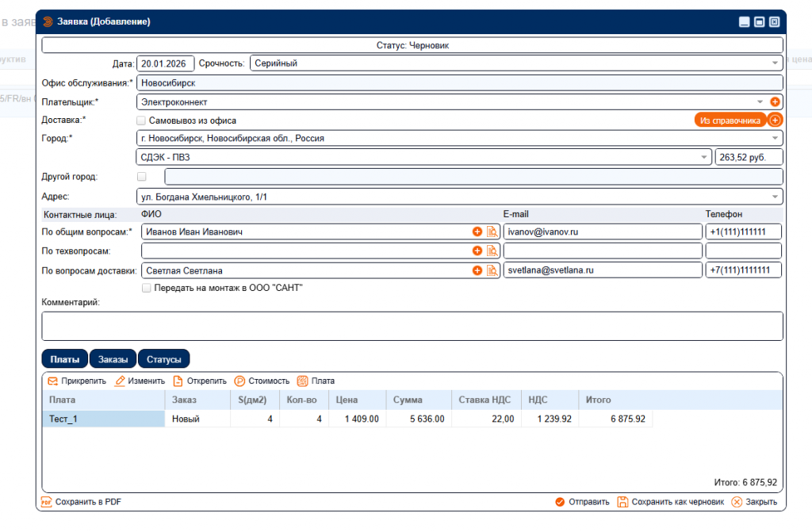This screenshot has width=812, height=532.
Task: Toggle the Другой город checkbox
Action: [x=142, y=177]
